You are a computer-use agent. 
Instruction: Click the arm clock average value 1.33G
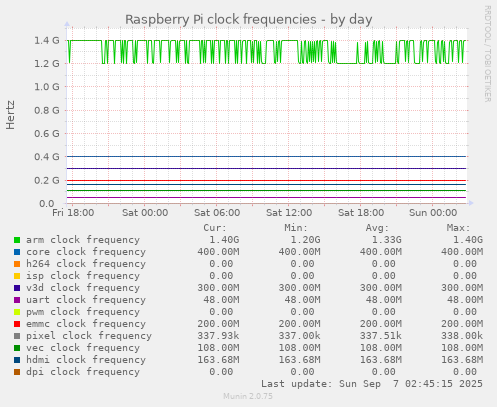click(387, 240)
